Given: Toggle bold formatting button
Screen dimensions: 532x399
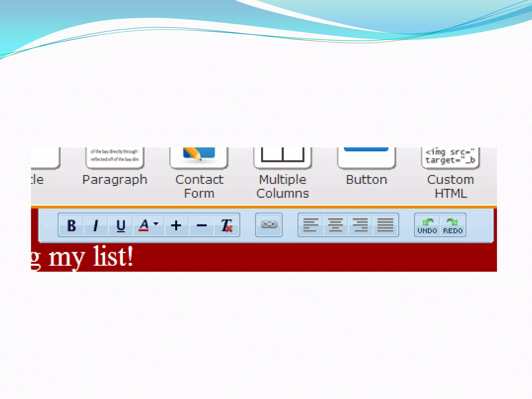Looking at the screenshot, I should 71,225.
